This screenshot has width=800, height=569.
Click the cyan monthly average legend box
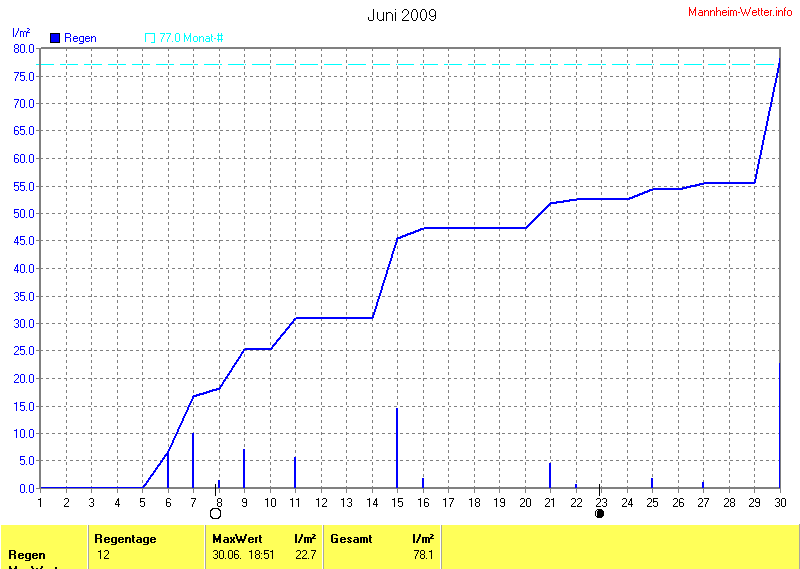(x=150, y=38)
